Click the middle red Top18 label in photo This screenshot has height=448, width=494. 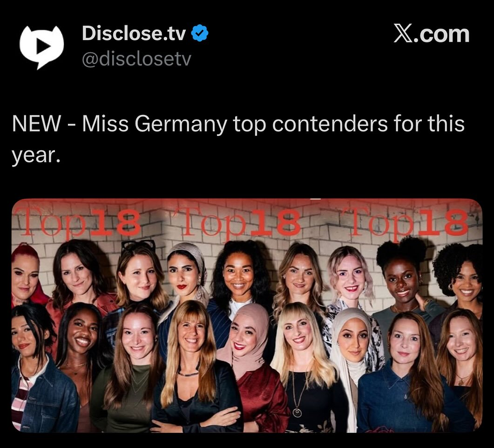[238, 222]
